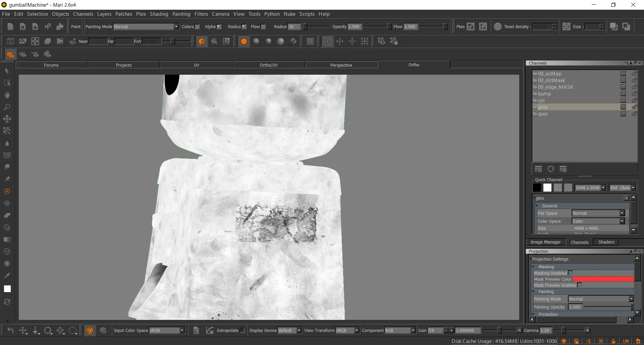Click the Mask Preview Color red swatch
644x345 pixels.
(603, 279)
